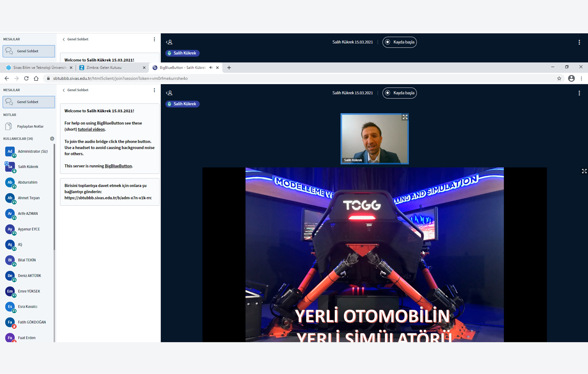Open a new browser tab

(x=229, y=68)
